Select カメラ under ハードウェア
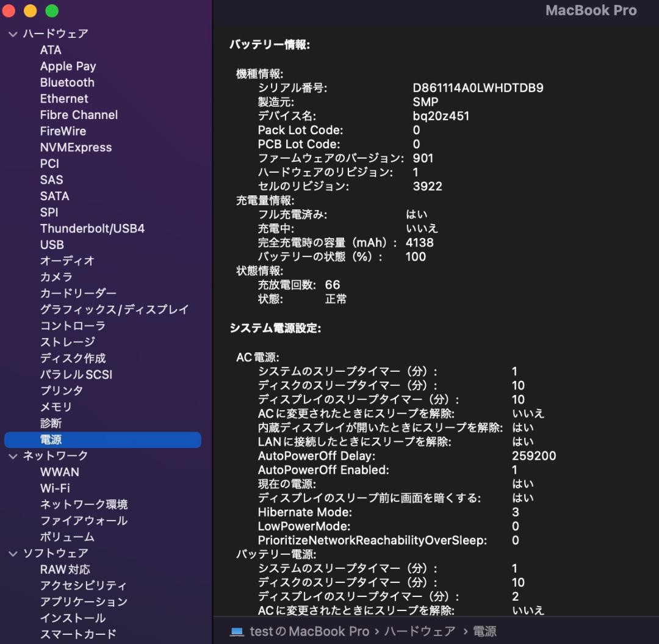659x644 pixels. pos(55,277)
